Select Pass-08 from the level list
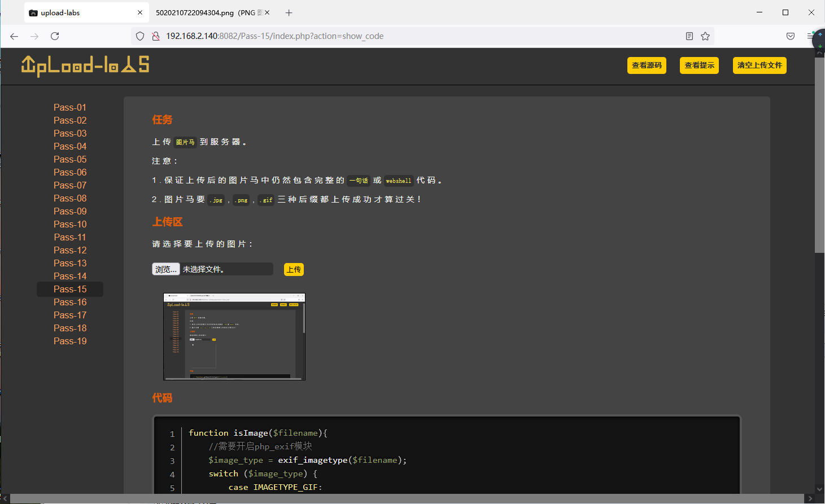 pyautogui.click(x=70, y=198)
